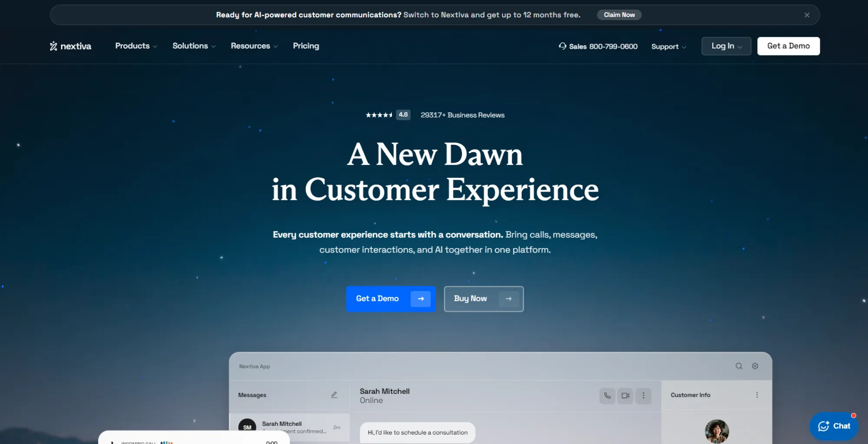Expand the Solutions menu
868x444 pixels.
194,46
